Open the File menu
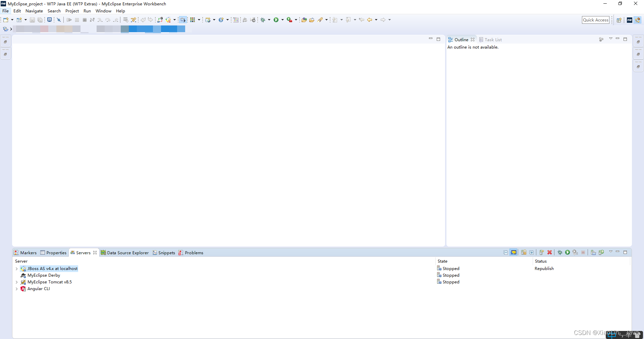This screenshot has height=339, width=644. [x=6, y=11]
